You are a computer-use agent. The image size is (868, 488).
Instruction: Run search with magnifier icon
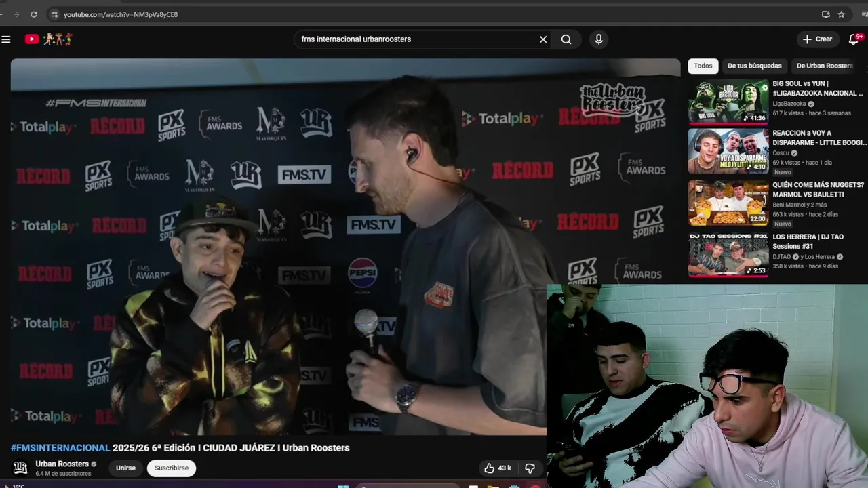pos(566,39)
